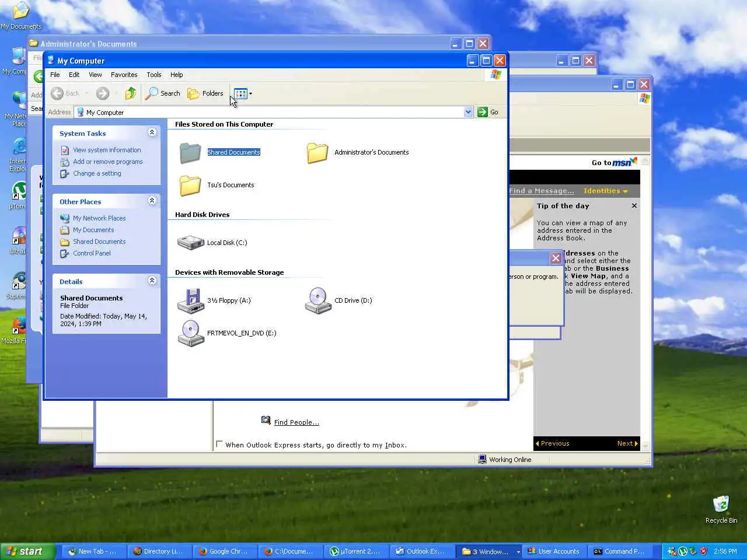Open the View menu in My Computer

click(95, 75)
